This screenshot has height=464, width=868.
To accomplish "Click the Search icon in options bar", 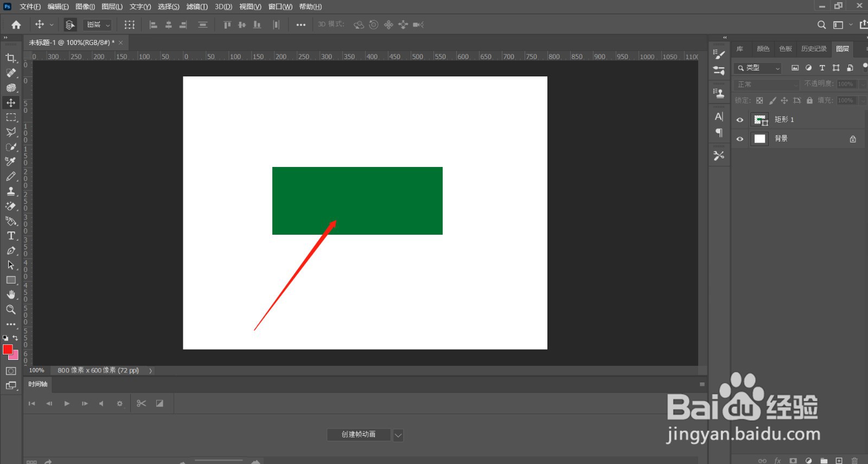I will click(821, 25).
